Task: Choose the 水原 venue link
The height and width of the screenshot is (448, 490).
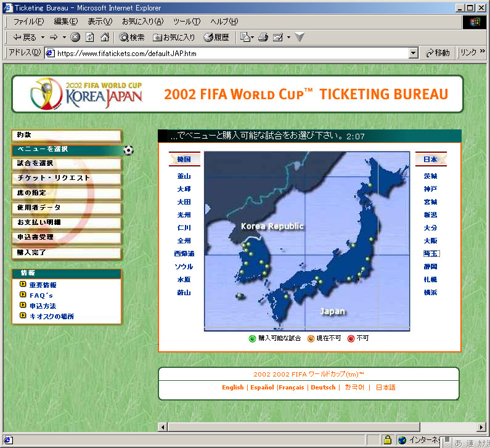Action: click(184, 280)
